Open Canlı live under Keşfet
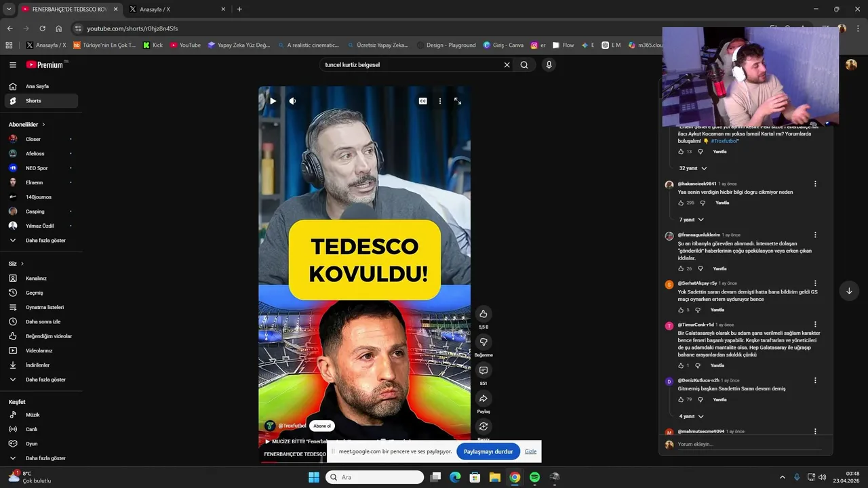 (x=42, y=429)
